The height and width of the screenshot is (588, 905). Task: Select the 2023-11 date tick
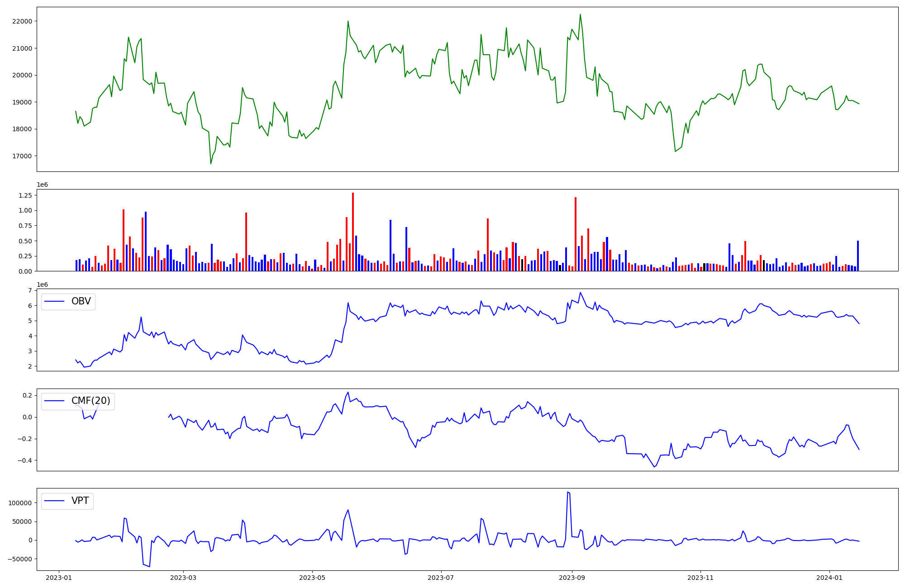700,578
